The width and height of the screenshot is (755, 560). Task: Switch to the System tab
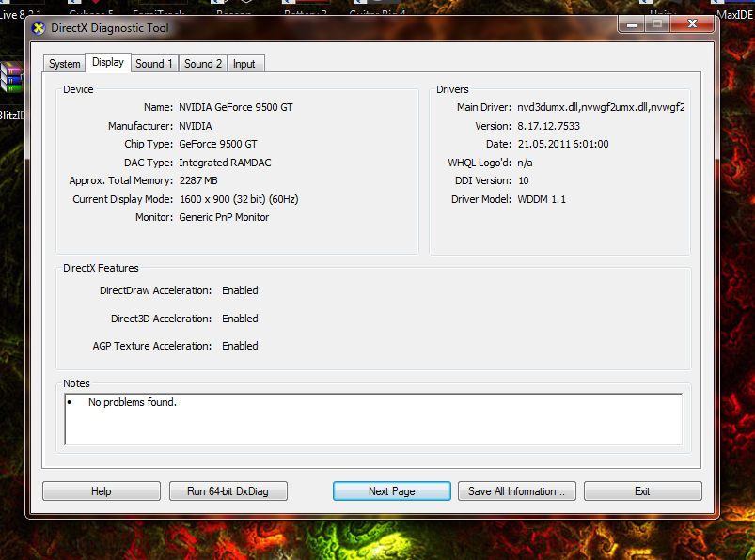(x=64, y=64)
